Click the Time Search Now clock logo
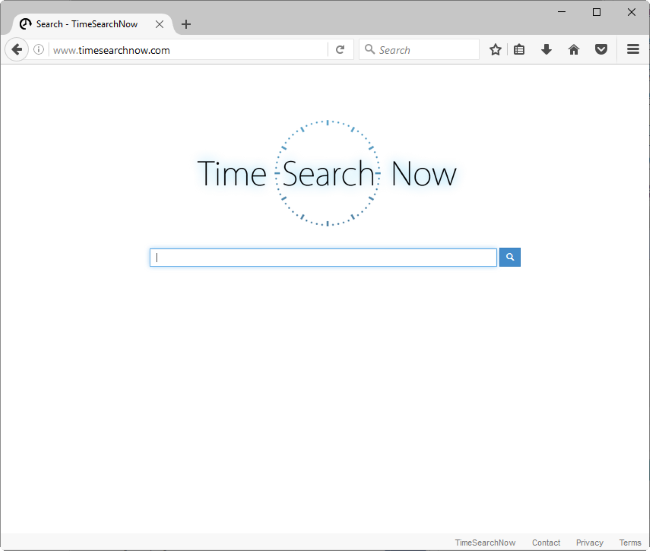650x551 pixels. (x=327, y=173)
